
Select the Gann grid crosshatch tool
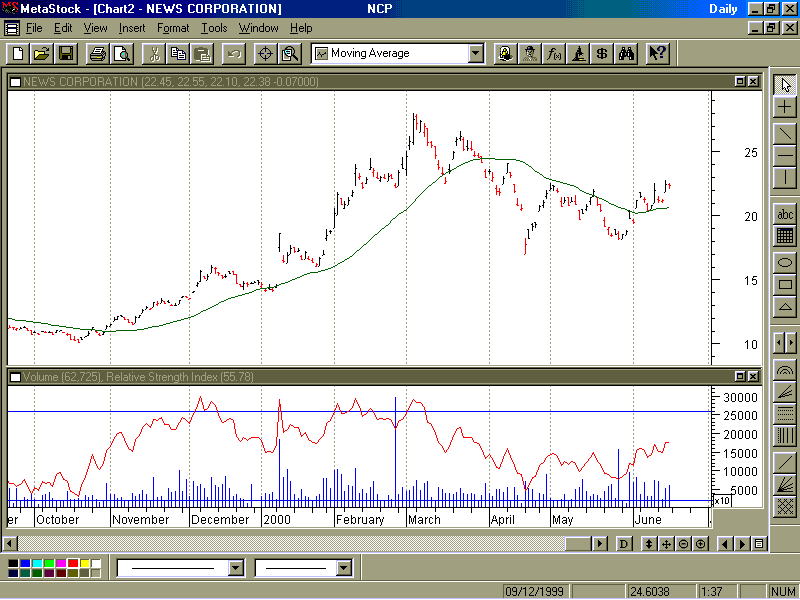[x=785, y=507]
